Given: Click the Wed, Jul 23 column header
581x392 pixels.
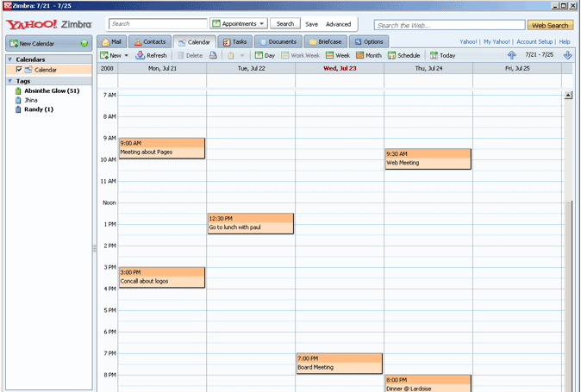Looking at the screenshot, I should point(340,68).
